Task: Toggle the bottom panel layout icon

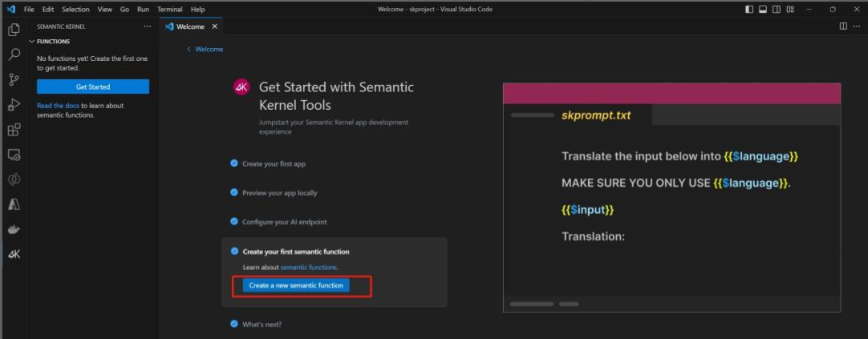Action: click(x=763, y=10)
